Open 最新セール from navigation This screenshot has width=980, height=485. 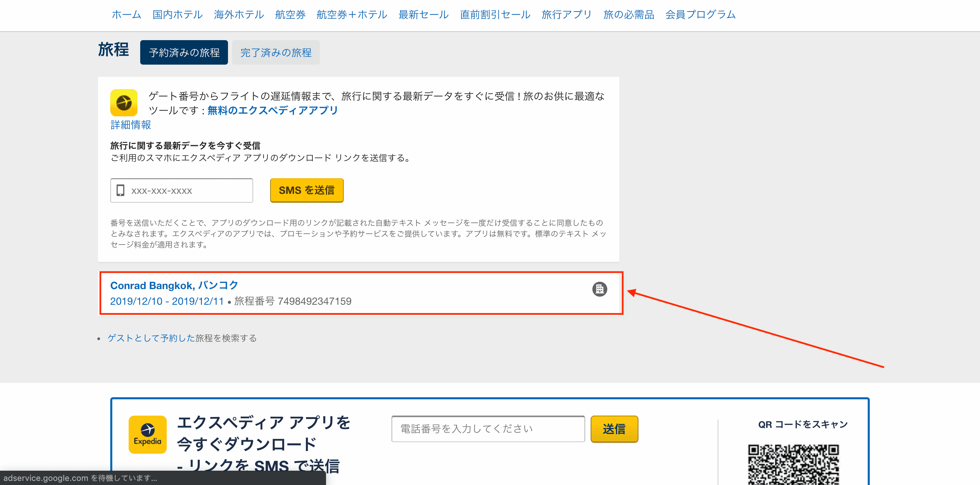[423, 15]
